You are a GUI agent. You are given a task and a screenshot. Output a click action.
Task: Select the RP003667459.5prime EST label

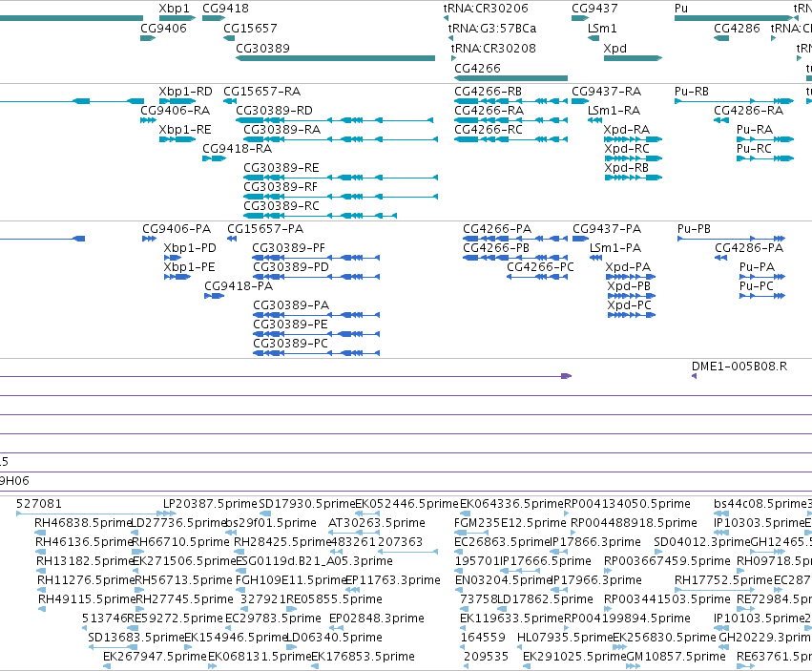pyautogui.click(x=667, y=561)
